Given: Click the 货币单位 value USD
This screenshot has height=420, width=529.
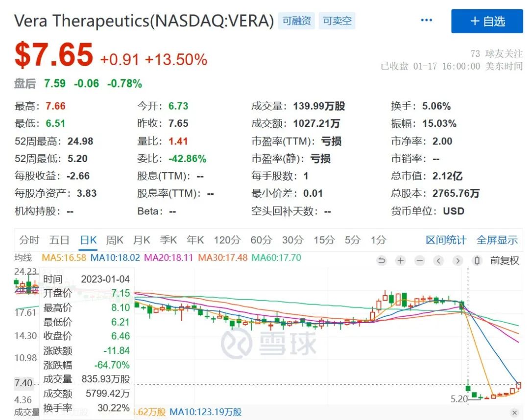Looking at the screenshot, I should (454, 211).
